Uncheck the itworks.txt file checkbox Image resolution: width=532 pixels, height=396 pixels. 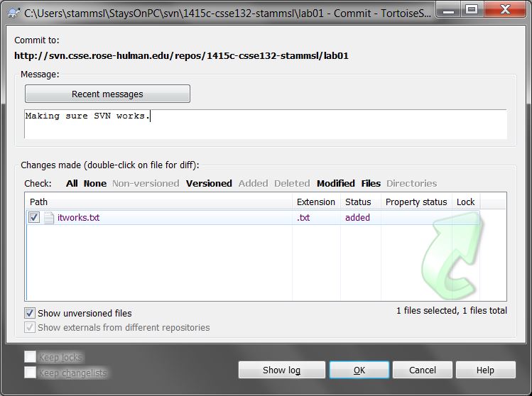pyautogui.click(x=34, y=217)
